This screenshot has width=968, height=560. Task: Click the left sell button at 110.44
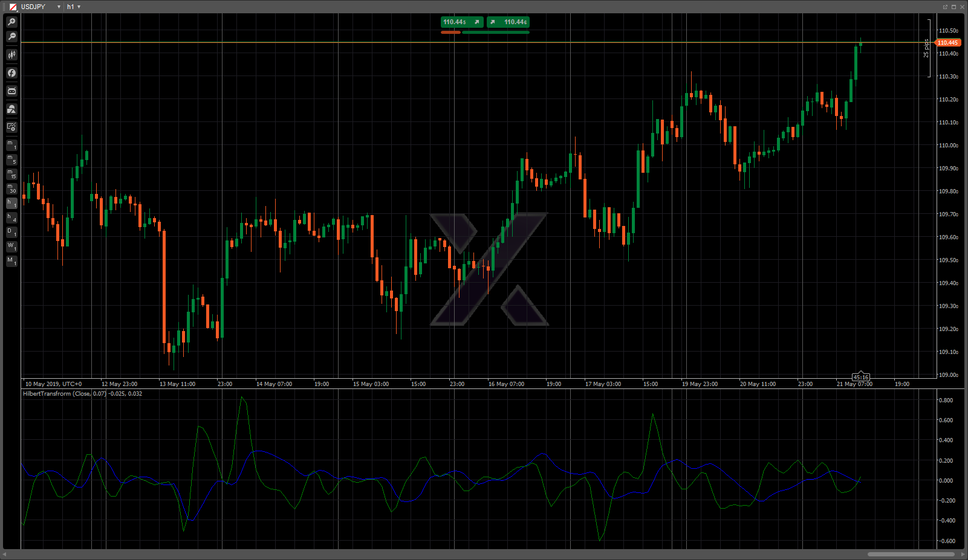pos(461,22)
